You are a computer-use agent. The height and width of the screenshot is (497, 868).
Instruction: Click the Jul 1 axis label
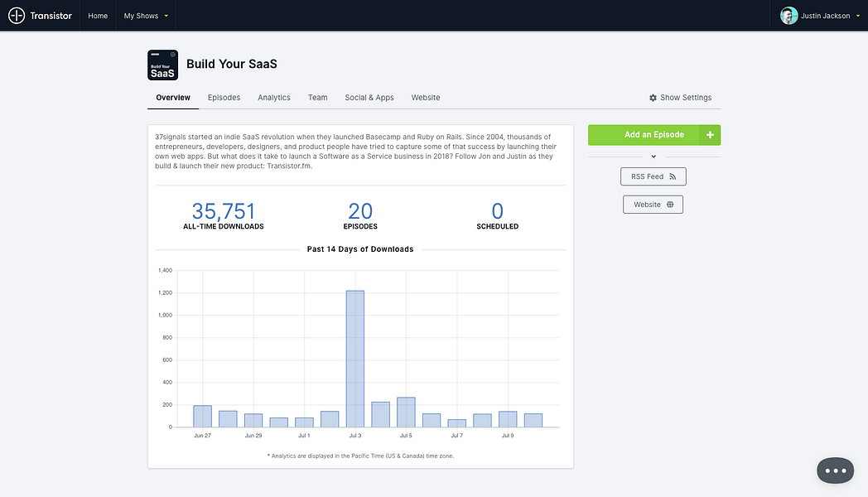[x=305, y=436]
